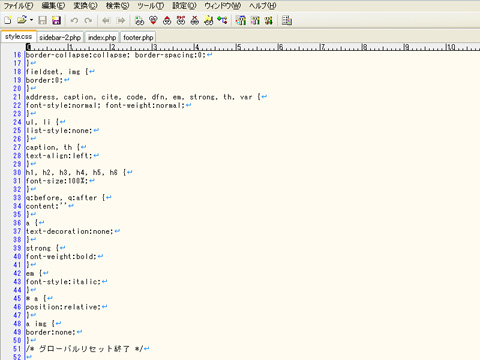Open command list icon
Viewport: 480px width, 360px height.
coord(287,21)
